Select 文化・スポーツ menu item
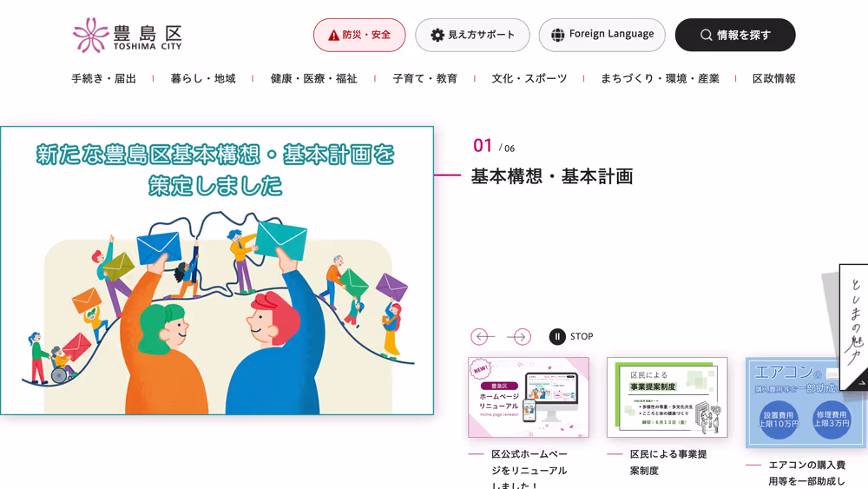The image size is (868, 489). point(529,79)
